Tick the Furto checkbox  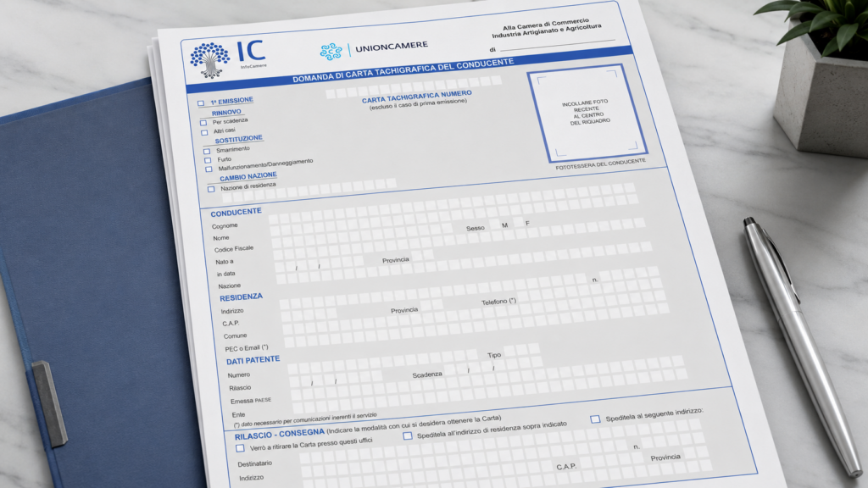[x=208, y=160]
